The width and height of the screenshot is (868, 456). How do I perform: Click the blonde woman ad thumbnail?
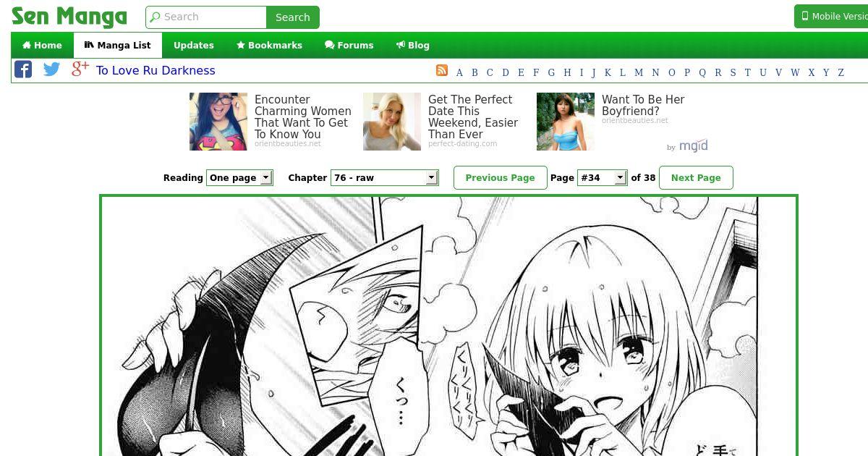(x=392, y=122)
